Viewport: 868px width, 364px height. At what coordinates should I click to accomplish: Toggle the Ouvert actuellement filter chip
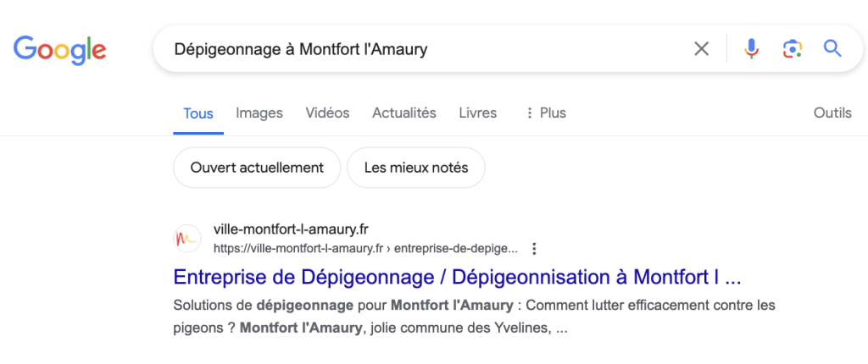coord(257,168)
